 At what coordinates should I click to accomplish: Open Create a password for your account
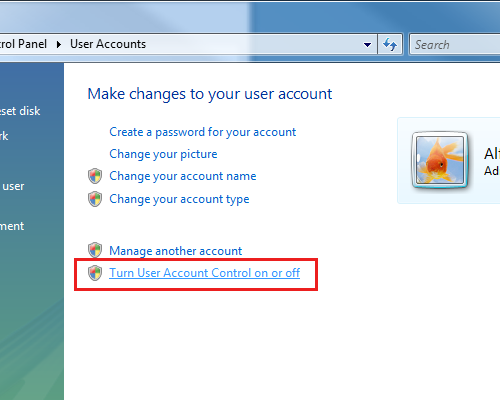[x=203, y=132]
